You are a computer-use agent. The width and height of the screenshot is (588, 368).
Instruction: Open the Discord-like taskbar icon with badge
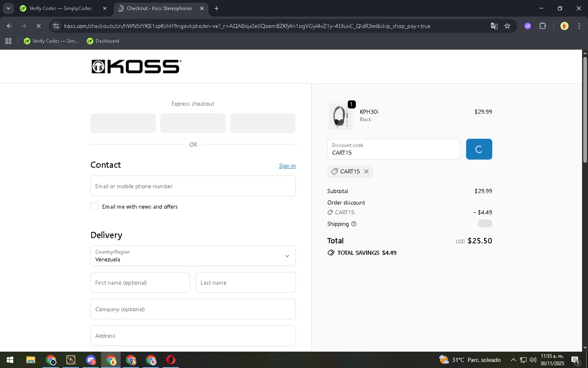[x=91, y=360]
